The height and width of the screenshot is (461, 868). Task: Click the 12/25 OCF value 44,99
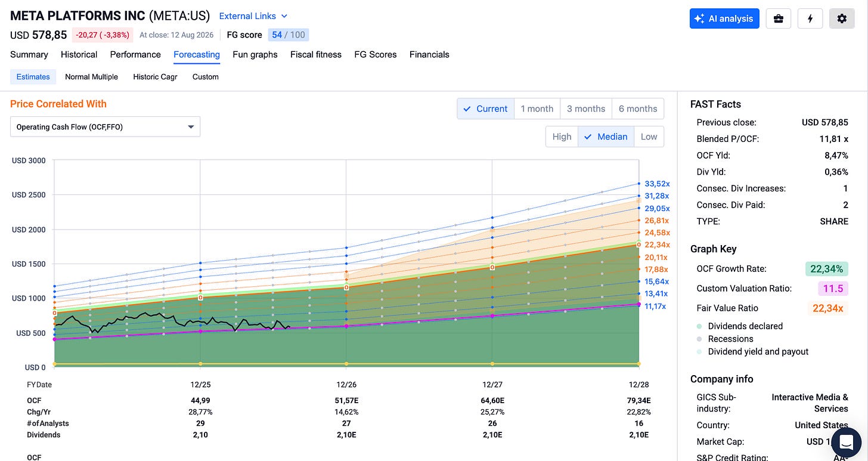click(200, 400)
